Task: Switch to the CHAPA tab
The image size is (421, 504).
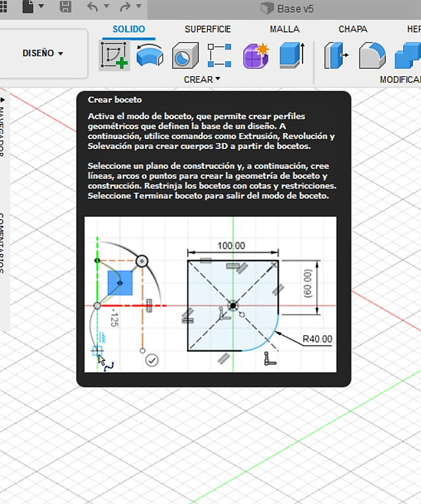Action: (353, 29)
